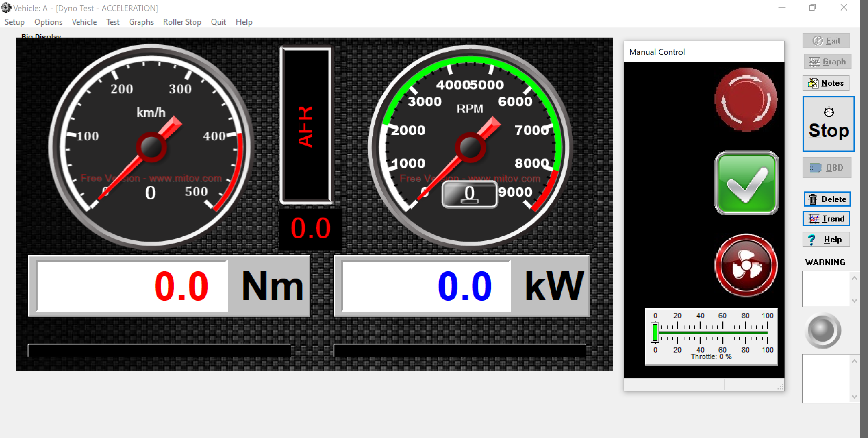Click the big Stop stopwatch button
Image resolution: width=868 pixels, height=438 pixels.
(x=828, y=124)
